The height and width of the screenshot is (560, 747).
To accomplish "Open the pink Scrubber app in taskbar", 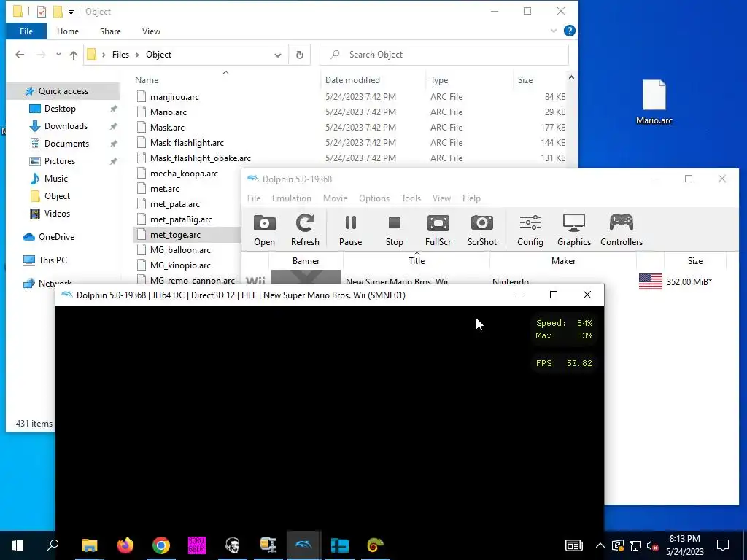I will point(197,545).
